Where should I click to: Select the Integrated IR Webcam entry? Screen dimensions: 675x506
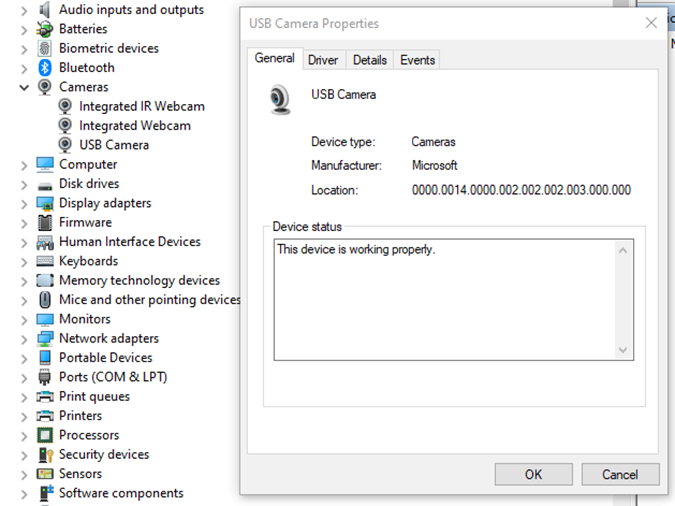pyautogui.click(x=142, y=106)
